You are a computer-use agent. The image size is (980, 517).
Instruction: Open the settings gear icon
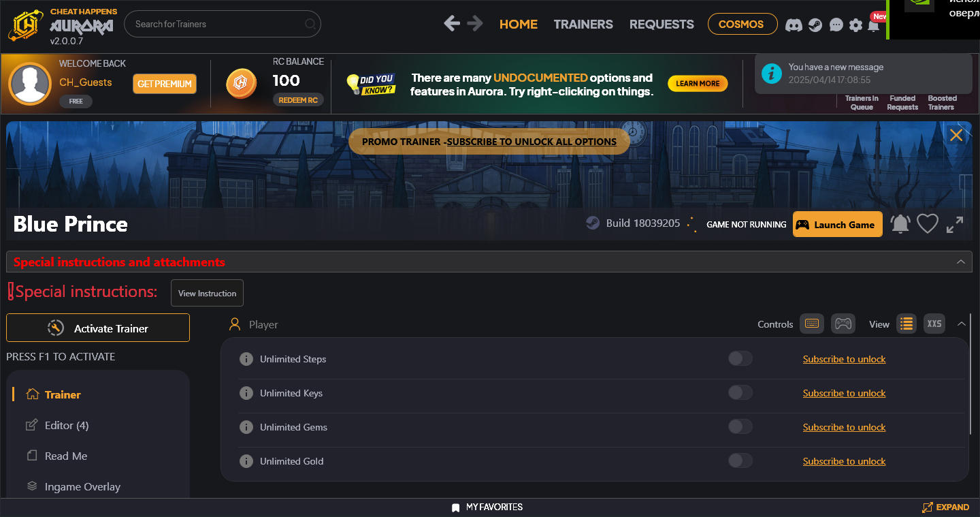pos(855,25)
